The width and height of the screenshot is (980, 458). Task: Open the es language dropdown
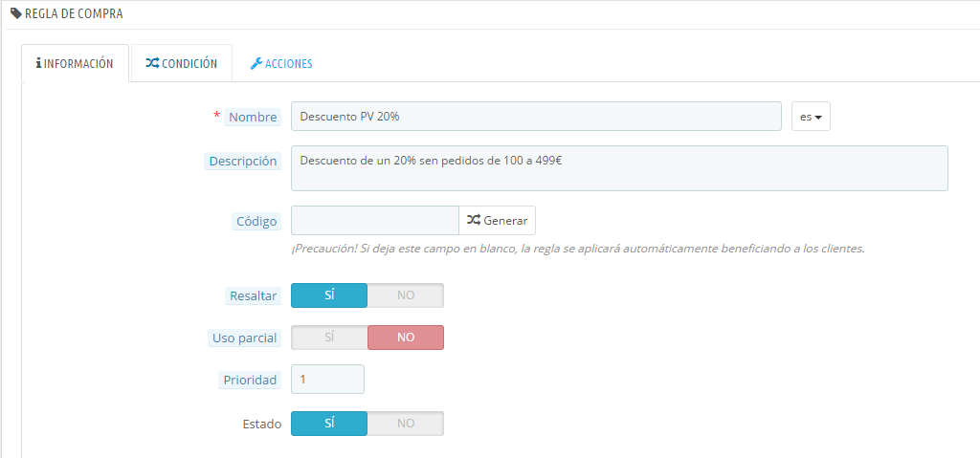811,117
